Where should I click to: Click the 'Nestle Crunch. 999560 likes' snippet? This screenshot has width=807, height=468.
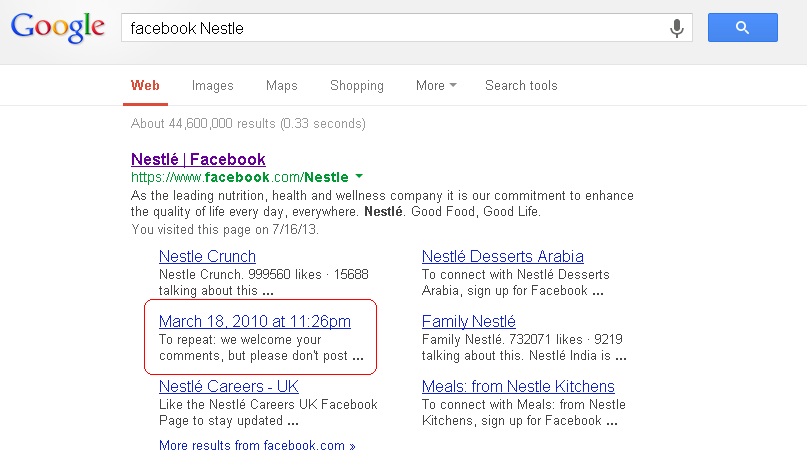(x=264, y=282)
